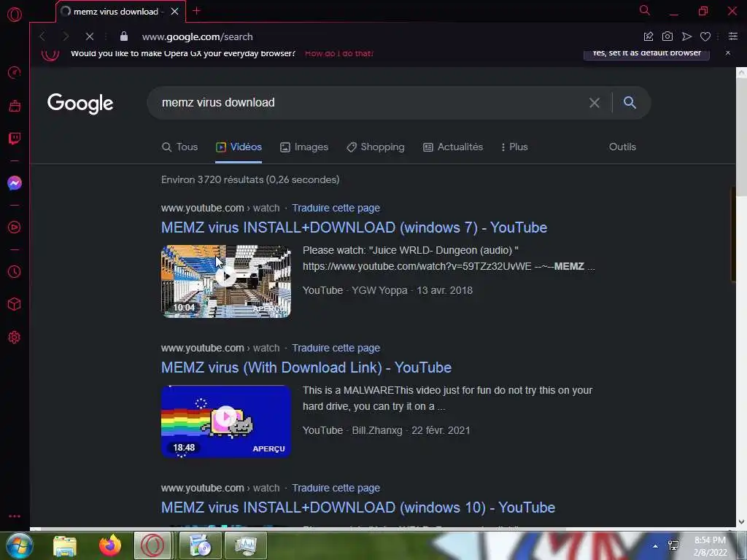The height and width of the screenshot is (560, 747).
Task: Expand the Plus more options menu
Action: (x=514, y=147)
